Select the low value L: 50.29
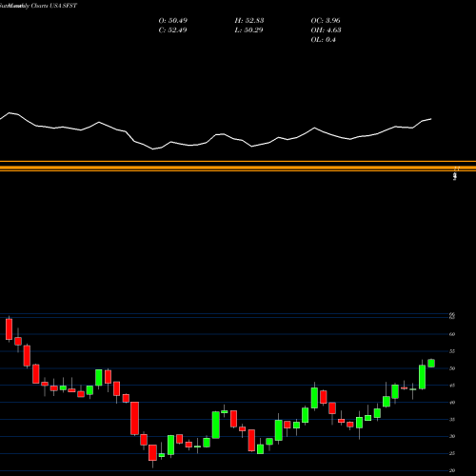 [x=248, y=30]
